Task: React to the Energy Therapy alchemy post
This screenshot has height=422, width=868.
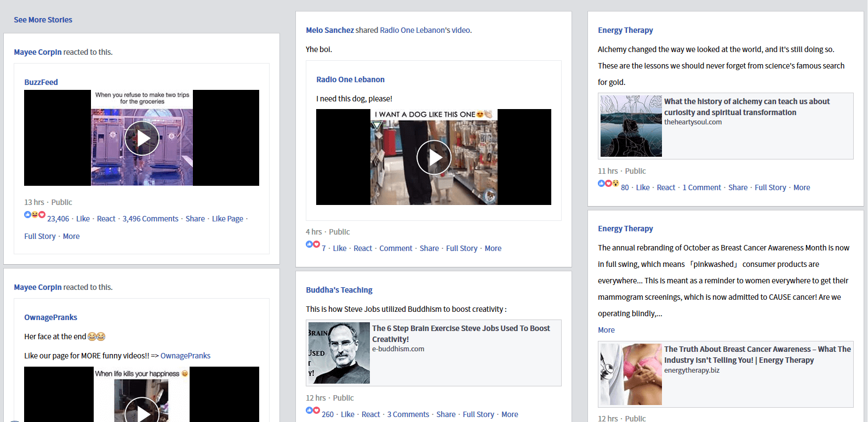Action: (x=666, y=187)
